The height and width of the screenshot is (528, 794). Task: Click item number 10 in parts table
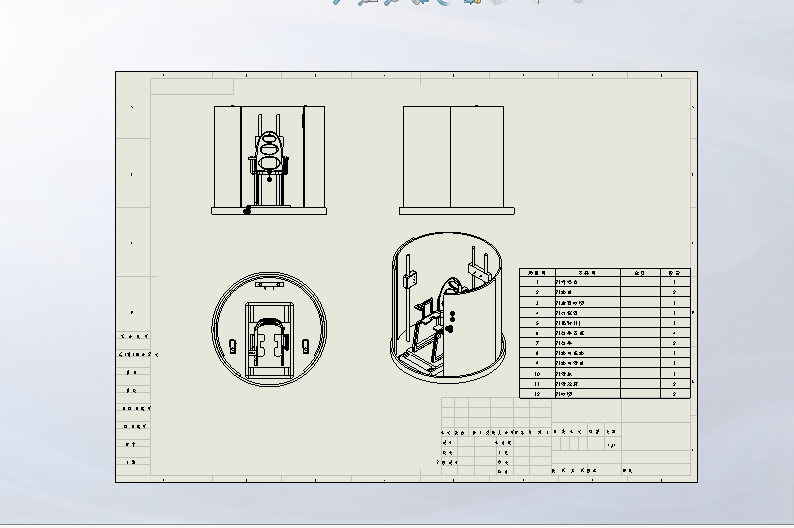(537, 374)
